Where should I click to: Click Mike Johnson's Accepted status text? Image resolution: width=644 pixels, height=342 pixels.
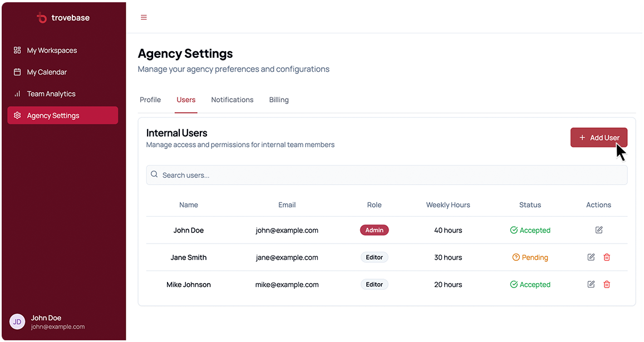coord(535,285)
